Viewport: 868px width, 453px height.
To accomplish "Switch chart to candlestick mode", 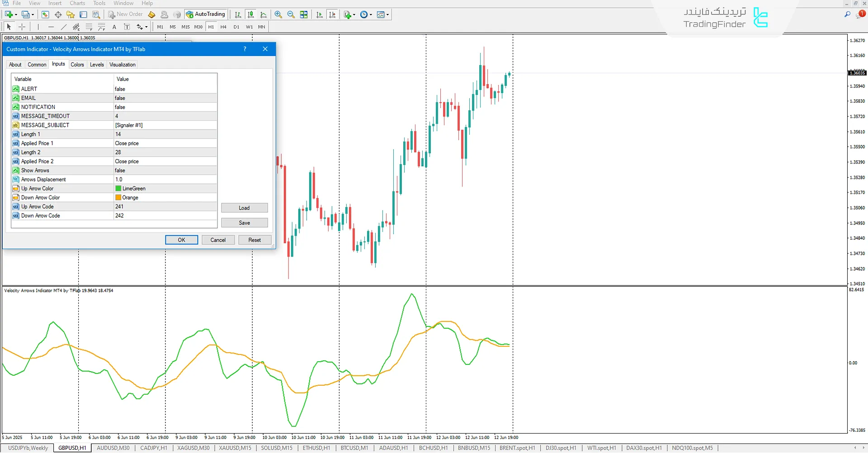I will (x=250, y=14).
